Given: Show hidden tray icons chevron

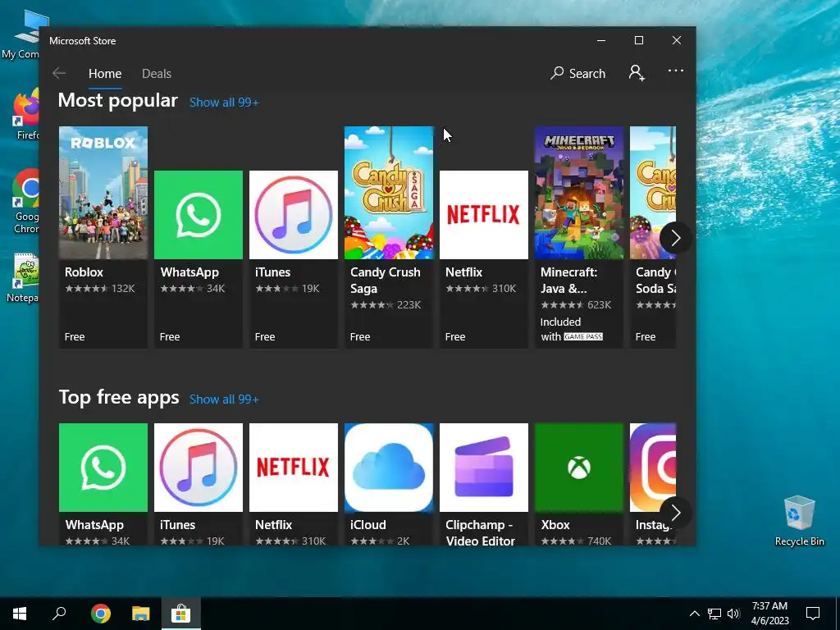Looking at the screenshot, I should tap(694, 614).
